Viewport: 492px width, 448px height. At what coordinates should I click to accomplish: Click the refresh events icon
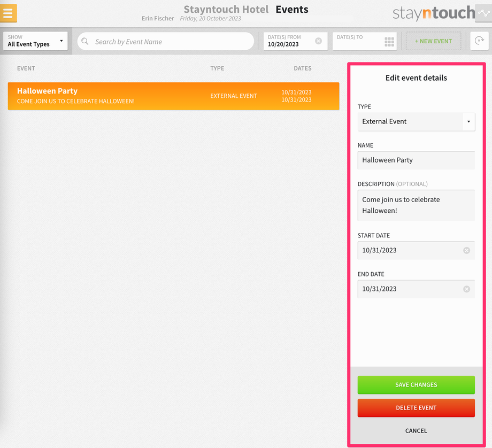pyautogui.click(x=480, y=41)
